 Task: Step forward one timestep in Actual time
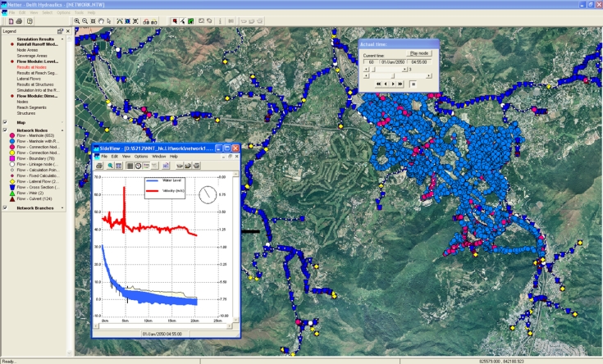coord(393,84)
